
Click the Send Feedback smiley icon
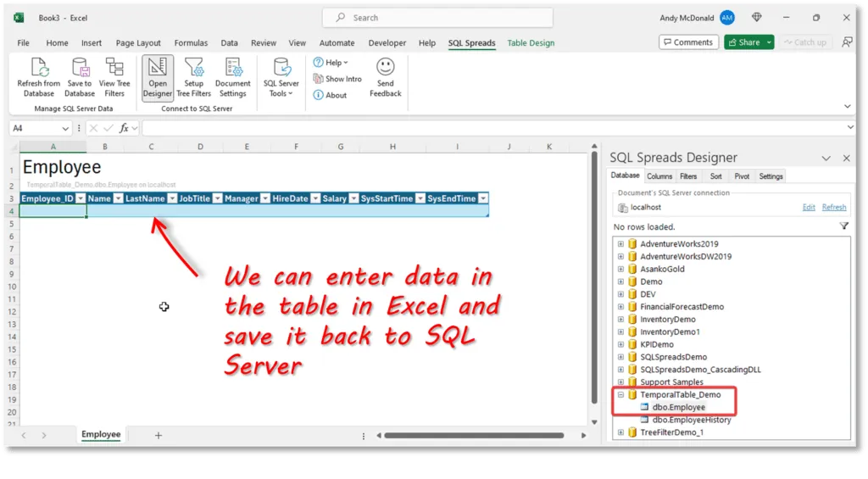386,68
